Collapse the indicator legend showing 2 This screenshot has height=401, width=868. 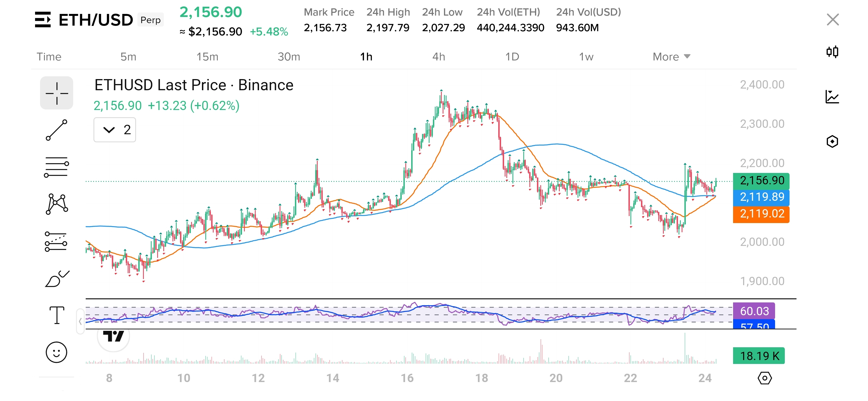(x=115, y=130)
